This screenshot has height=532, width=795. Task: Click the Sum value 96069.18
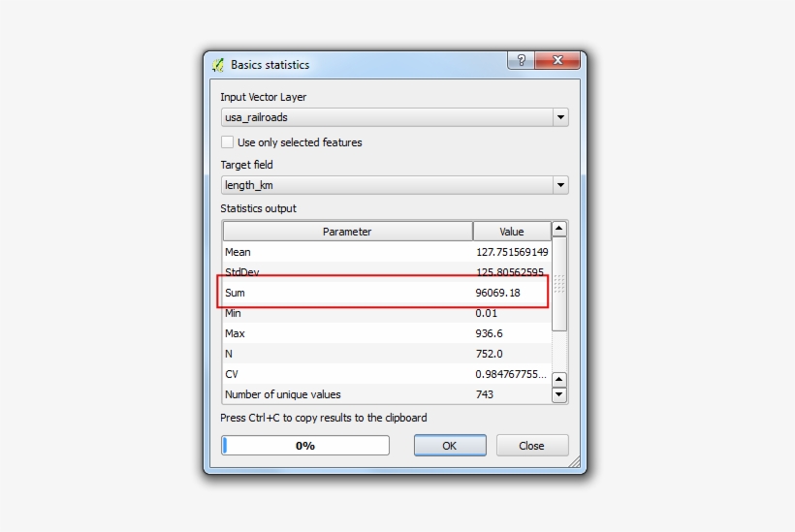pos(497,293)
